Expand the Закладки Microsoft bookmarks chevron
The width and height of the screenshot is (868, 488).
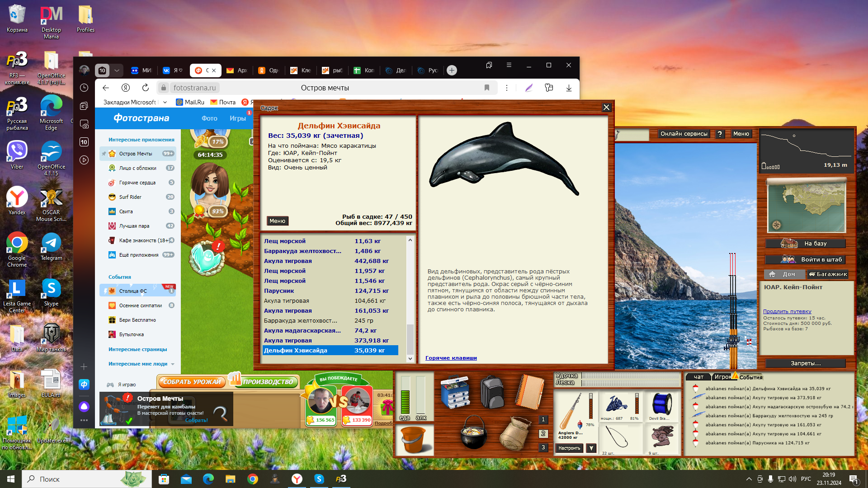[165, 103]
